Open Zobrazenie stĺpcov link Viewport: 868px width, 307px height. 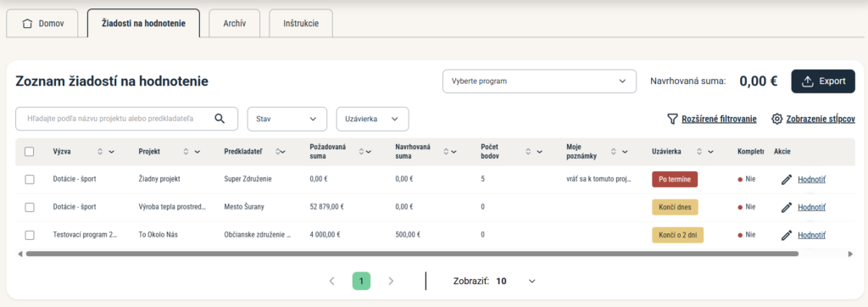813,119
